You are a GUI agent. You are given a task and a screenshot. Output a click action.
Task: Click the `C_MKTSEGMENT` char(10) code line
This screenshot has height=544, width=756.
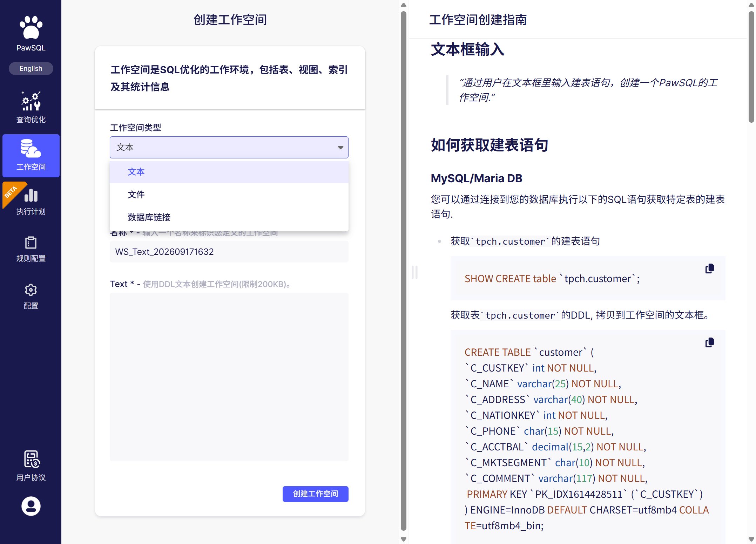[x=555, y=463]
